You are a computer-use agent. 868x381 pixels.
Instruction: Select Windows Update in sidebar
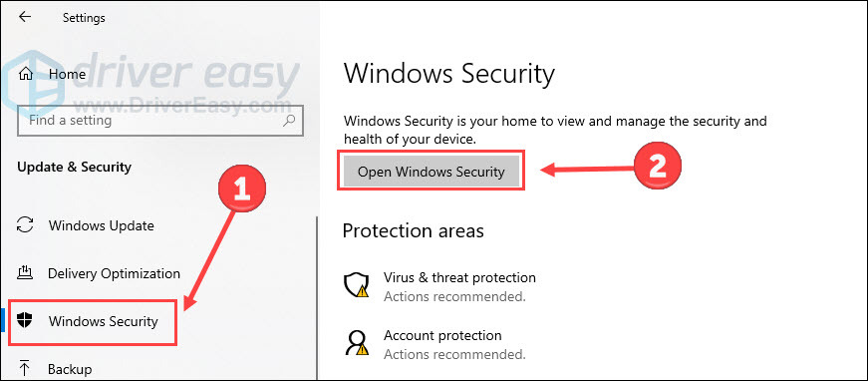102,225
